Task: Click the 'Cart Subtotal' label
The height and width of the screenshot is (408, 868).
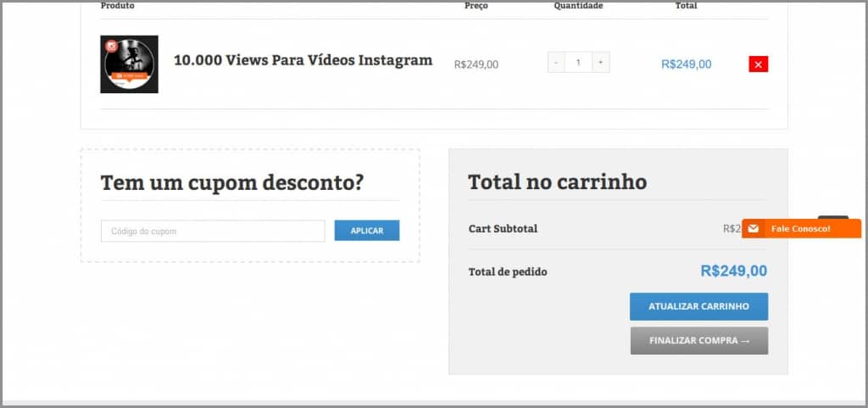Action: [503, 228]
